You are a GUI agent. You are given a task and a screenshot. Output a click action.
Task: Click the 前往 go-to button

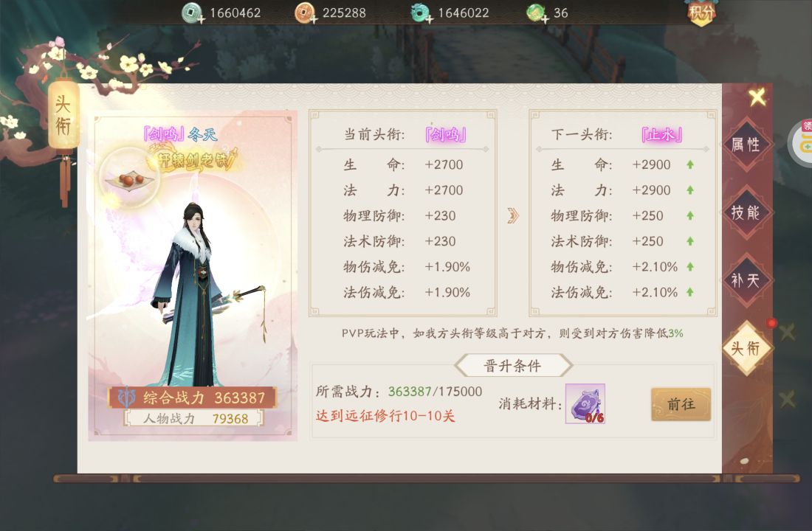click(681, 403)
